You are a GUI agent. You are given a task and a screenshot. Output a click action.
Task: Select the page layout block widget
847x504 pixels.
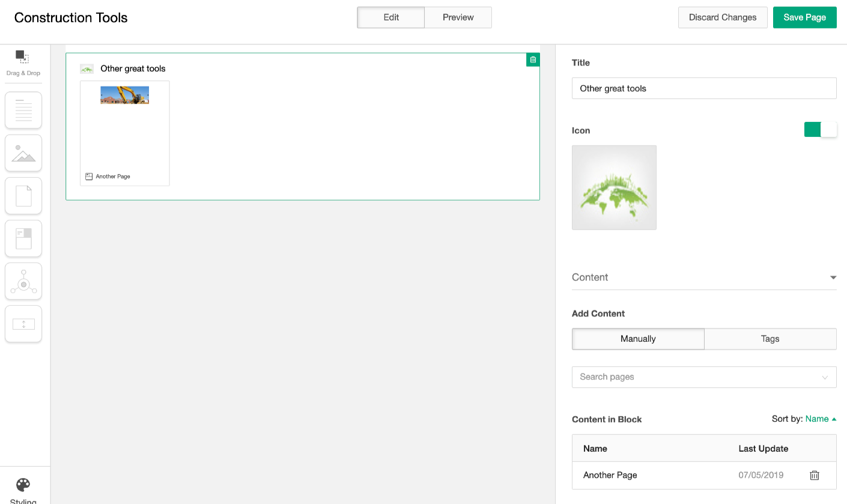[23, 238]
